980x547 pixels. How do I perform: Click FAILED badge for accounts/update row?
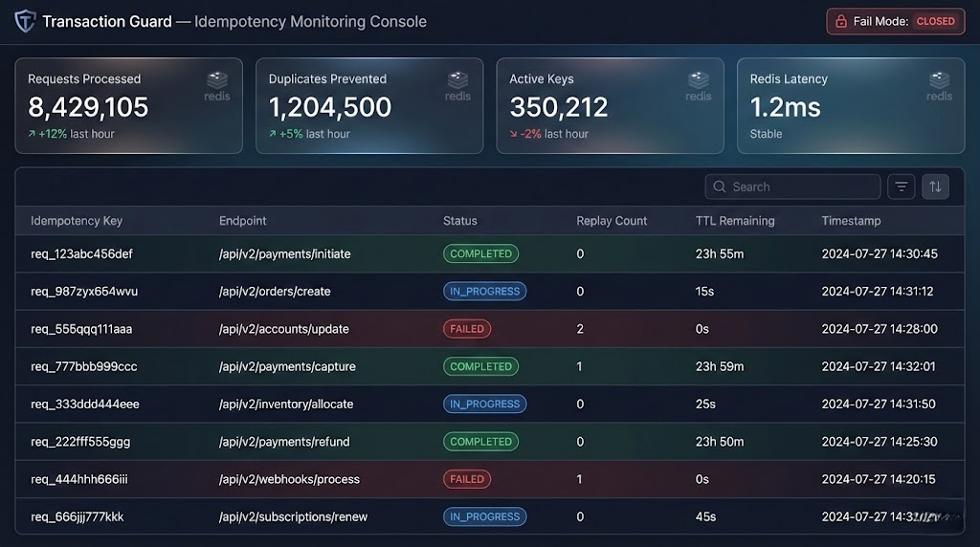467,328
